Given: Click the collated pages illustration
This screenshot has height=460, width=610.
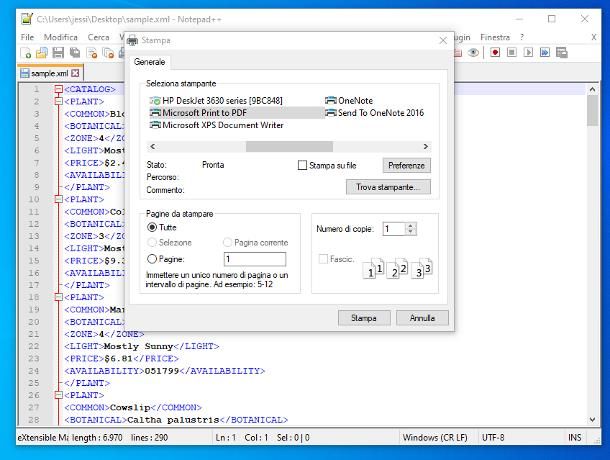Looking at the screenshot, I should coord(397,268).
